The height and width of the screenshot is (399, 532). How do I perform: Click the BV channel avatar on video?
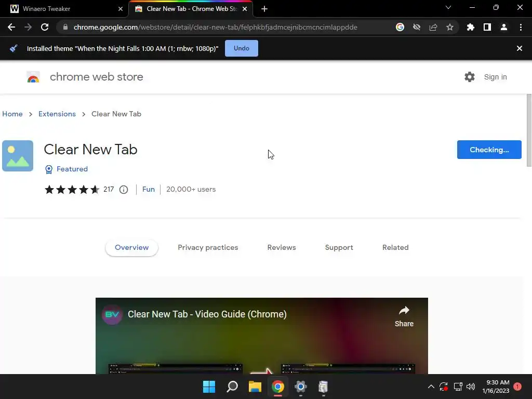click(x=112, y=314)
